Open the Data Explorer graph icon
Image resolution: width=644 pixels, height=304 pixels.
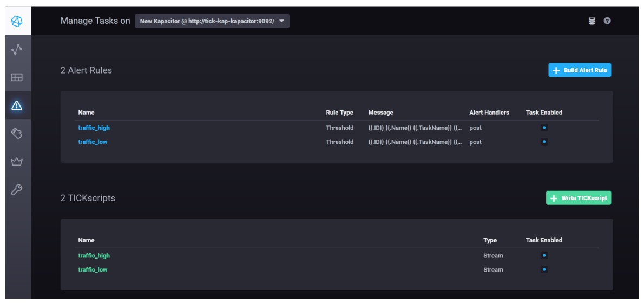(x=16, y=50)
